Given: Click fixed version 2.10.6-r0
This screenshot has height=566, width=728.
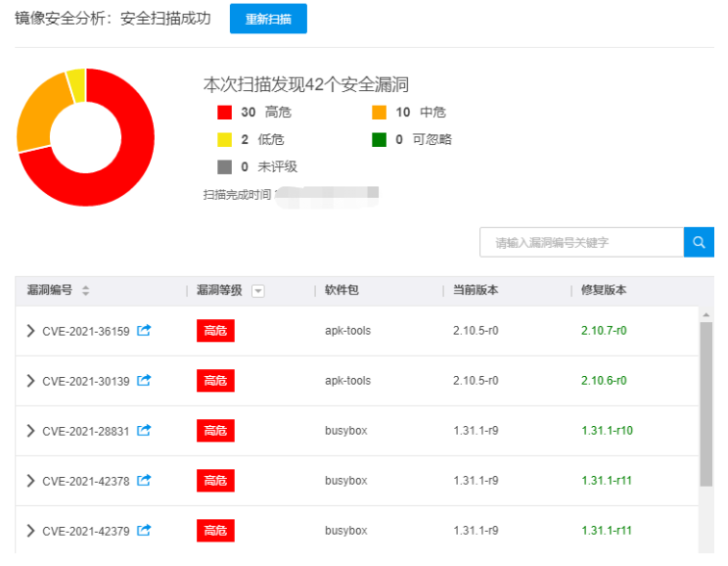Looking at the screenshot, I should point(604,381).
